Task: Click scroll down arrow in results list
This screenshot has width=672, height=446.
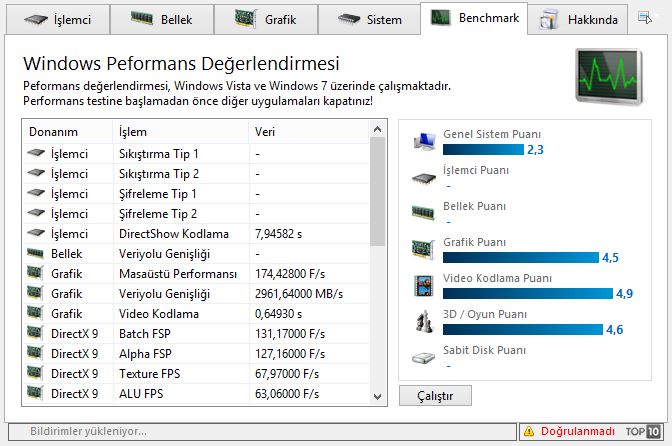Action: (378, 397)
